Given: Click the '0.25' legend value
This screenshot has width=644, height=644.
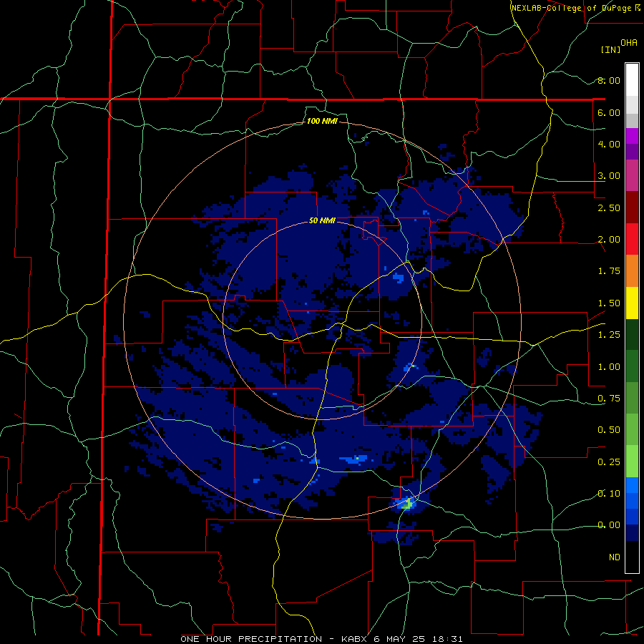Looking at the screenshot, I should click(609, 462).
